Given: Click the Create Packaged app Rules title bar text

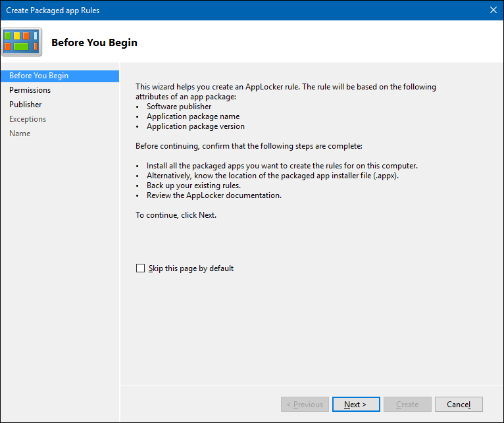Looking at the screenshot, I should (53, 11).
